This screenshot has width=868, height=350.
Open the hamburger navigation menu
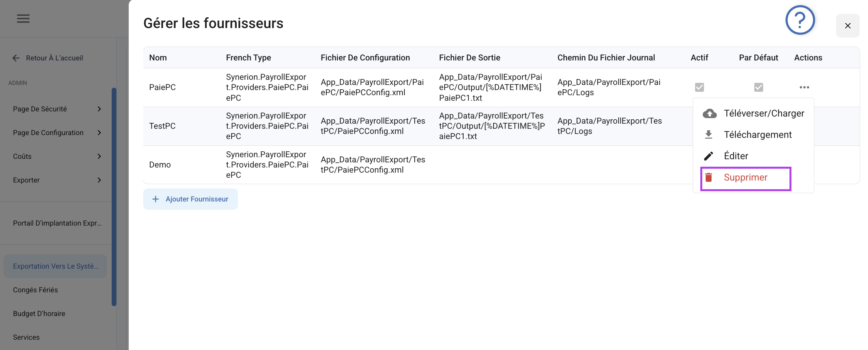(x=23, y=19)
